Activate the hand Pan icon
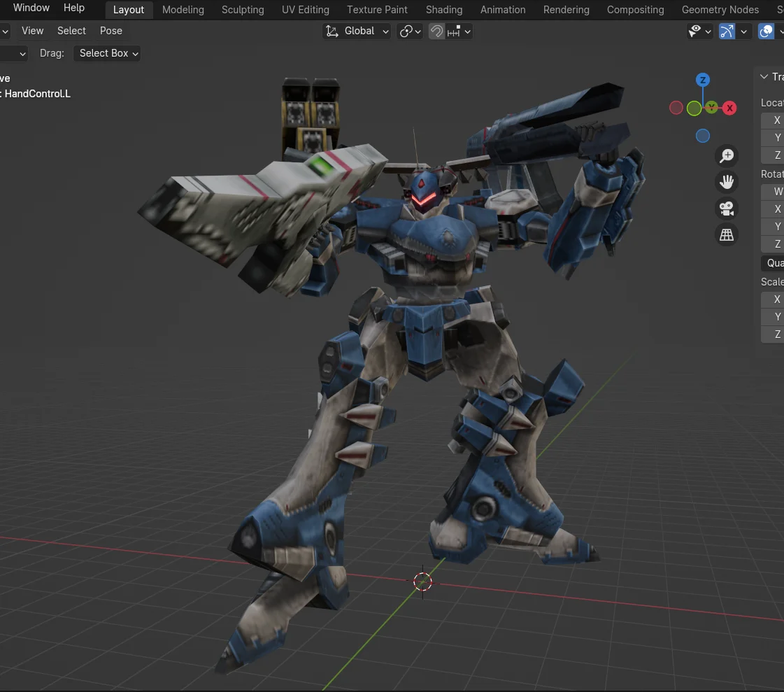 pos(727,181)
